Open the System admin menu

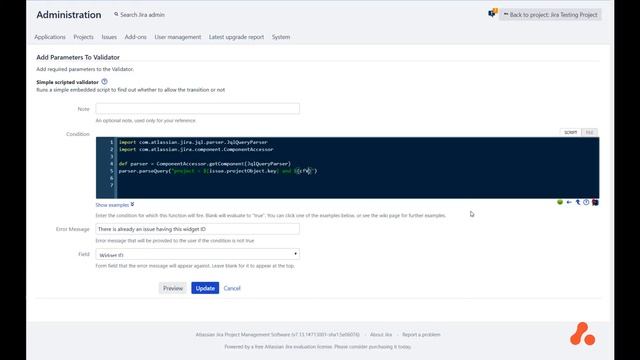point(281,37)
